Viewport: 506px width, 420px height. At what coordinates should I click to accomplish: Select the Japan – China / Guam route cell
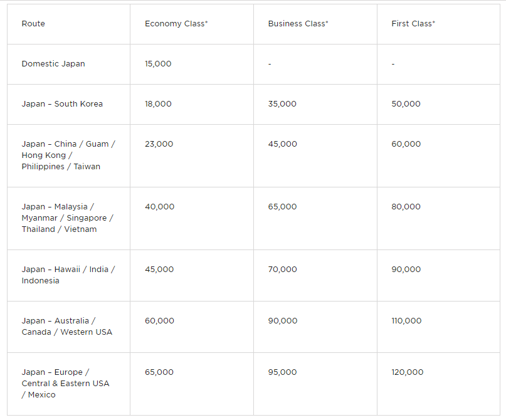pos(68,155)
